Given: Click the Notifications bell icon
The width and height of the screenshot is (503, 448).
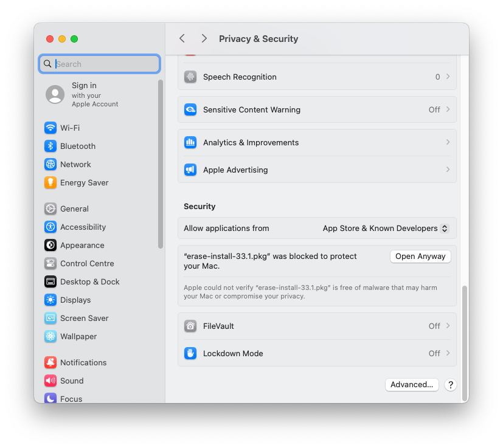Looking at the screenshot, I should point(50,362).
